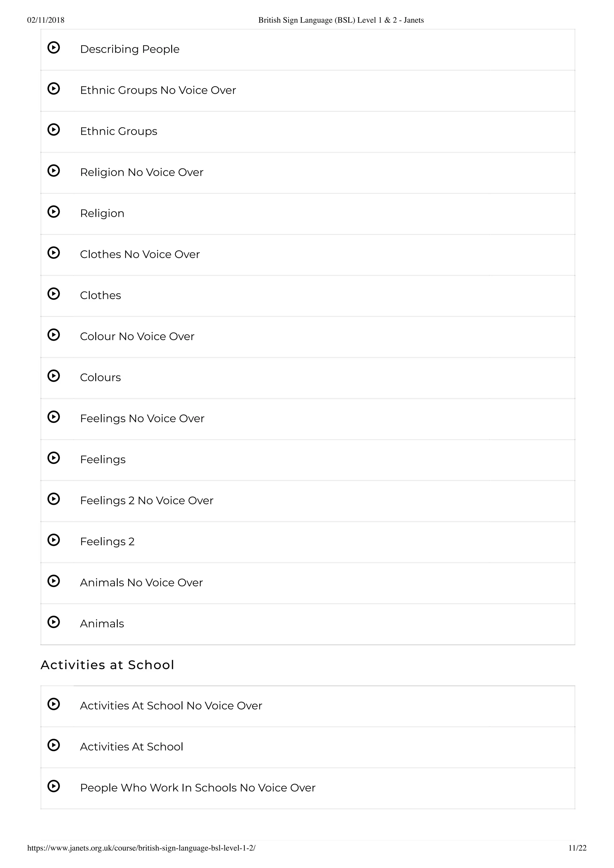Screen dimensions: 614x868
Task: Click the Activities at School section heading
Action: point(107,665)
